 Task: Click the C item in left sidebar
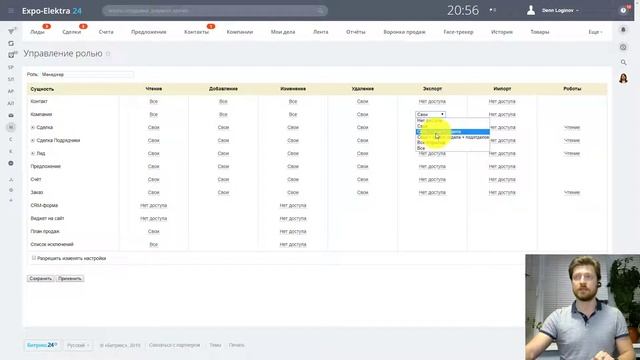pos(11,140)
